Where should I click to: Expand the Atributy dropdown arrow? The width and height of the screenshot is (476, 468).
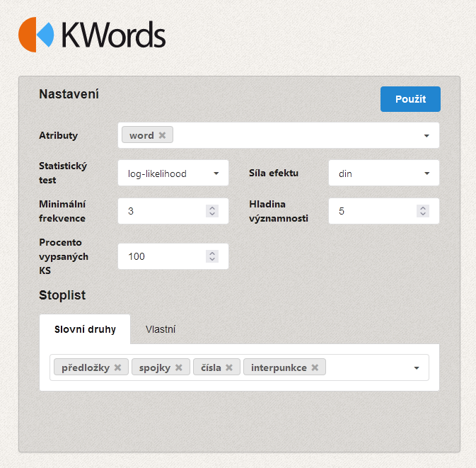426,135
